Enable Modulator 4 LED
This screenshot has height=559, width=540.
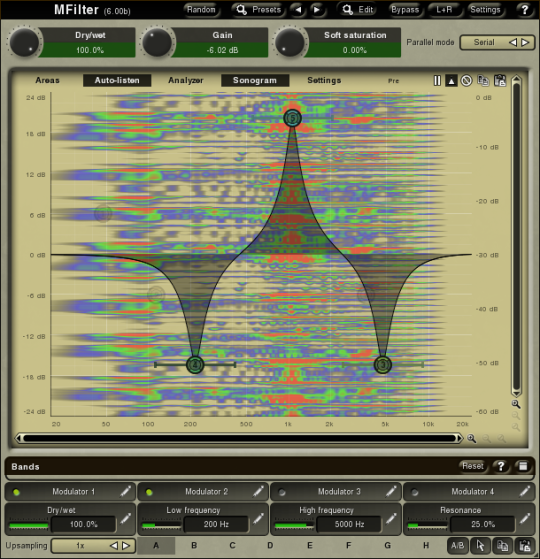tap(415, 492)
